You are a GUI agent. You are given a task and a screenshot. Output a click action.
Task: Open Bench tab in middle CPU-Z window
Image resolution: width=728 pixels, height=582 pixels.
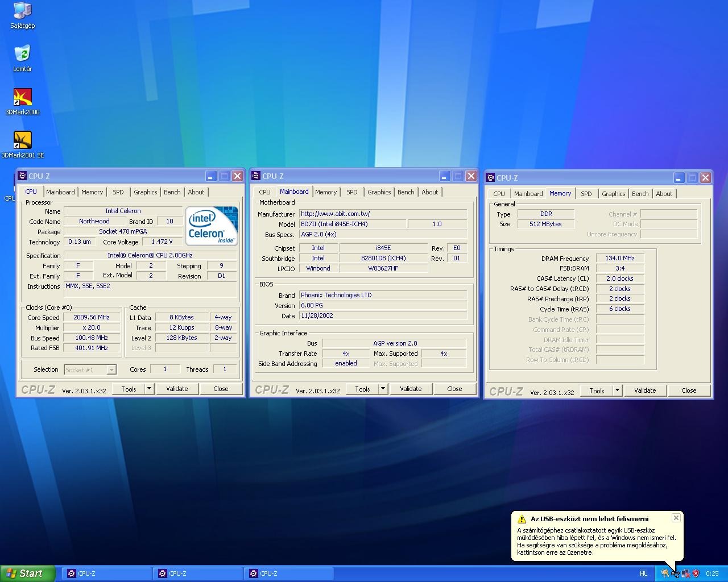[x=406, y=192]
